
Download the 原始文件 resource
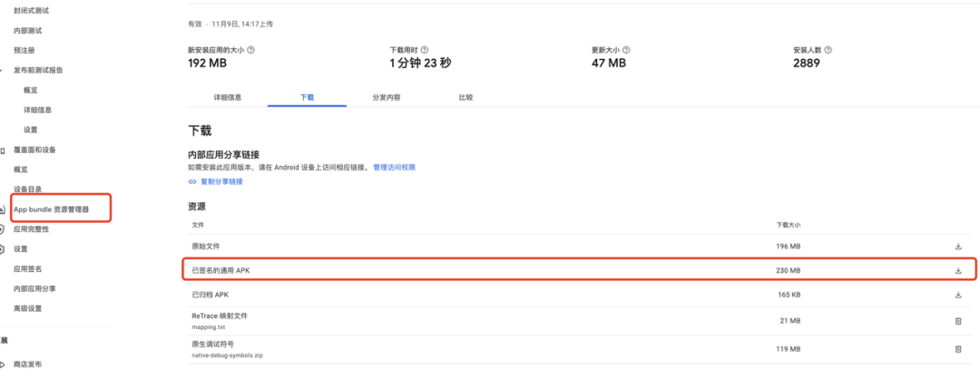pos(958,247)
